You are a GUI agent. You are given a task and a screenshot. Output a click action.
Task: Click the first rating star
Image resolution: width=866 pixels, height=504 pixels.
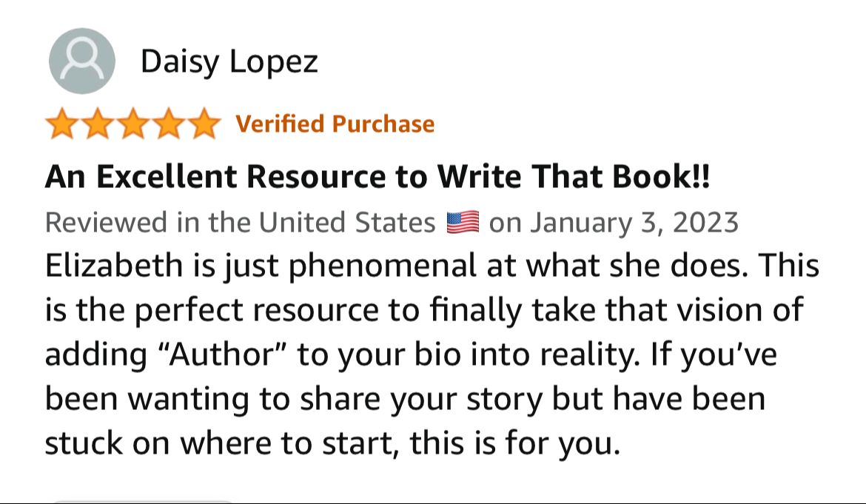(x=61, y=124)
